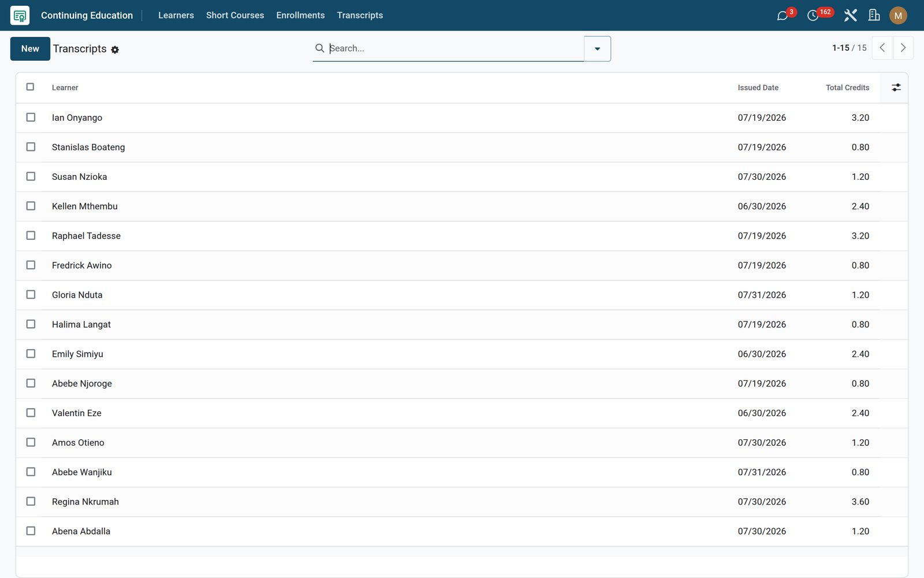Click the New button
The height and width of the screenshot is (578, 924).
tap(30, 49)
